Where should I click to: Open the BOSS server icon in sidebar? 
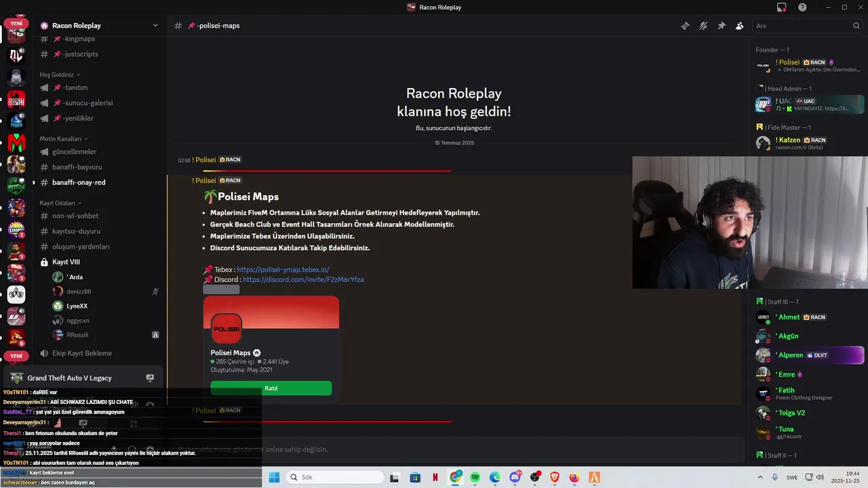[16, 186]
